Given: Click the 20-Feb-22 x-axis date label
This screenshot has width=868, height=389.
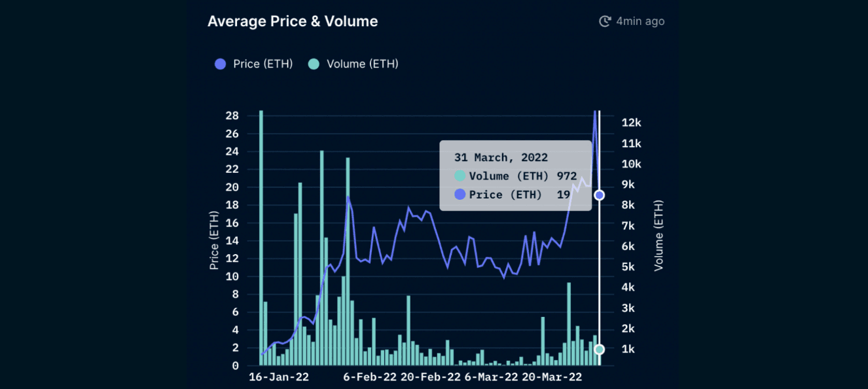Looking at the screenshot, I should point(430,377).
